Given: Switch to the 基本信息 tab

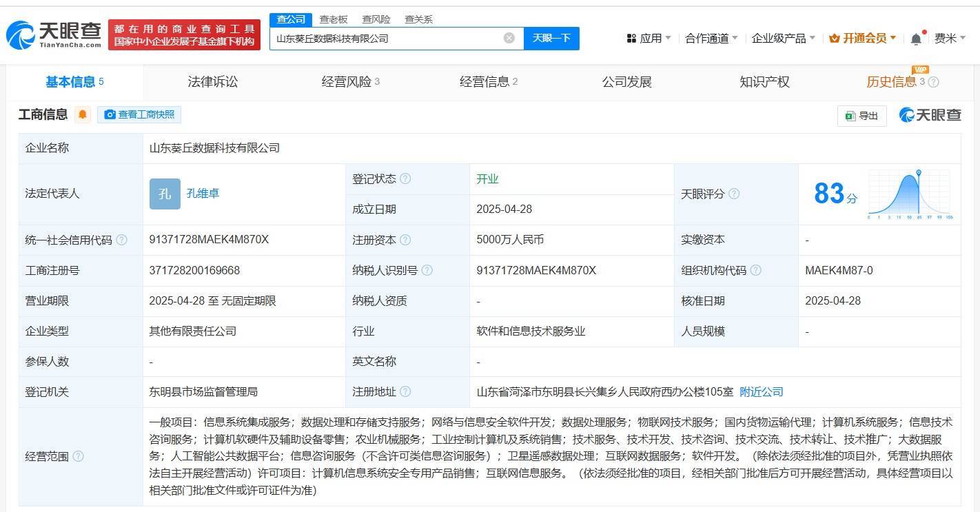Looking at the screenshot, I should point(74,82).
